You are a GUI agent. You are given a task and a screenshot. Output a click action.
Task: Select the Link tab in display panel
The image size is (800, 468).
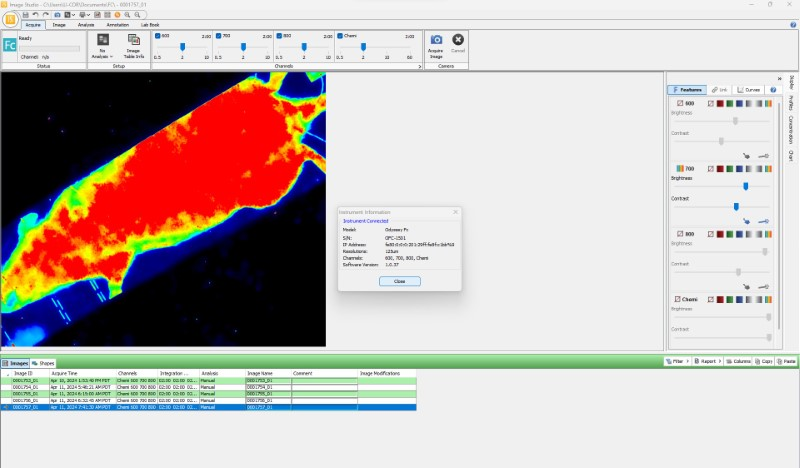pyautogui.click(x=719, y=90)
